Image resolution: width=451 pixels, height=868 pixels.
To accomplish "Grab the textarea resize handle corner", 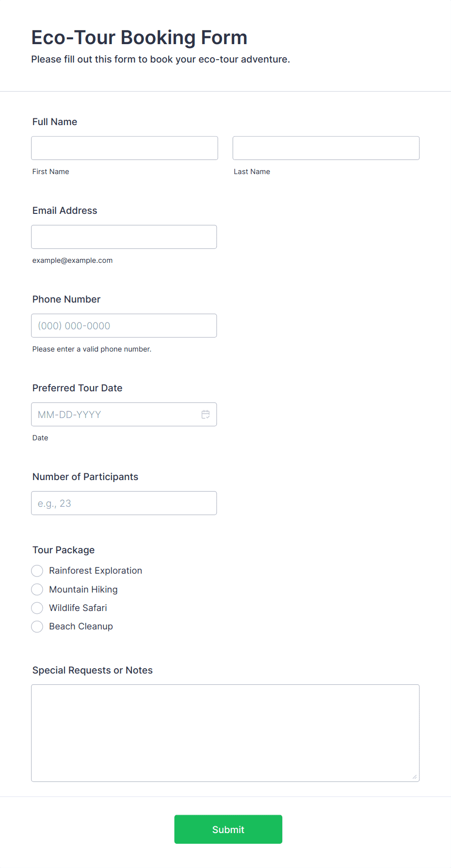I will pyautogui.click(x=415, y=777).
